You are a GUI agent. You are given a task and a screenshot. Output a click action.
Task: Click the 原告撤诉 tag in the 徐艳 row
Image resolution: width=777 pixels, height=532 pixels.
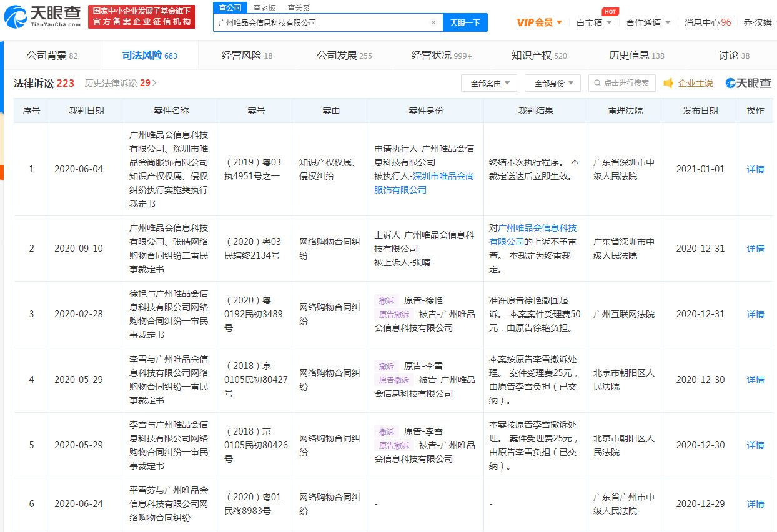[393, 315]
